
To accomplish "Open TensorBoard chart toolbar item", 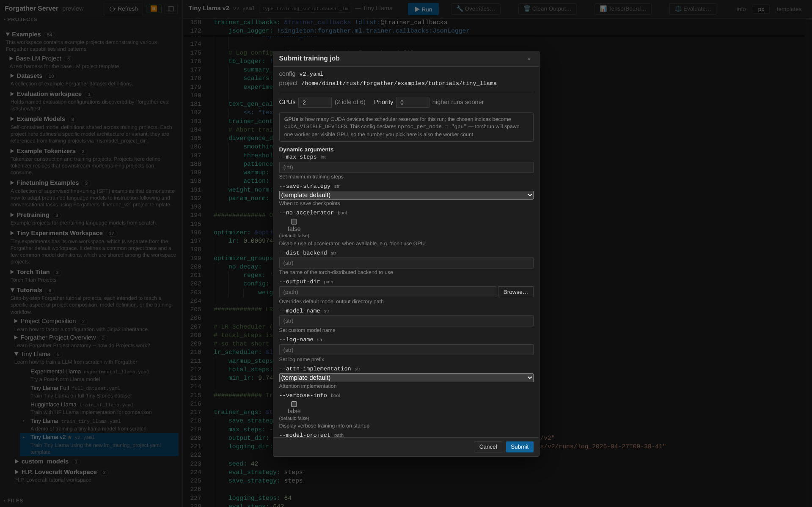I will [x=623, y=8].
